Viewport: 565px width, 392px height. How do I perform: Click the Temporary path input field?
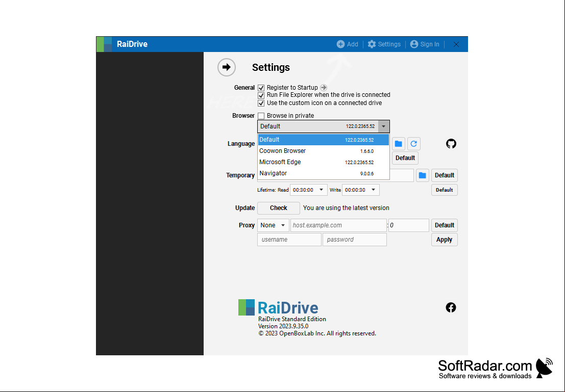click(401, 175)
